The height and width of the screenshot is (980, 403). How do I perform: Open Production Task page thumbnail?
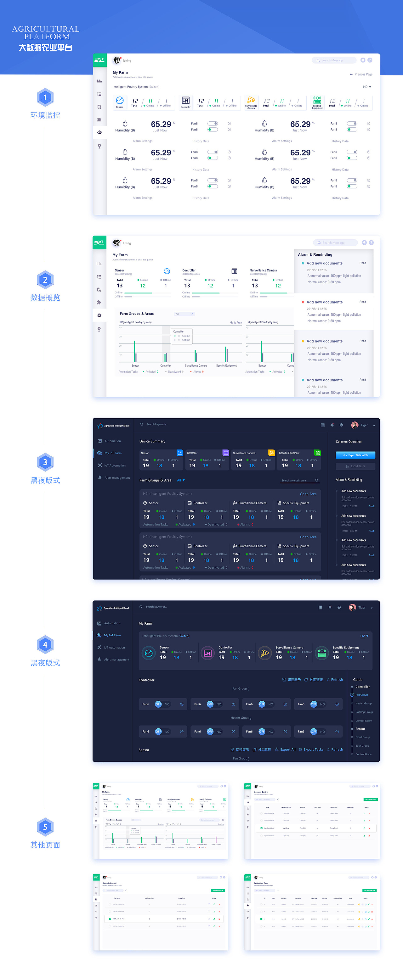pyautogui.click(x=312, y=912)
